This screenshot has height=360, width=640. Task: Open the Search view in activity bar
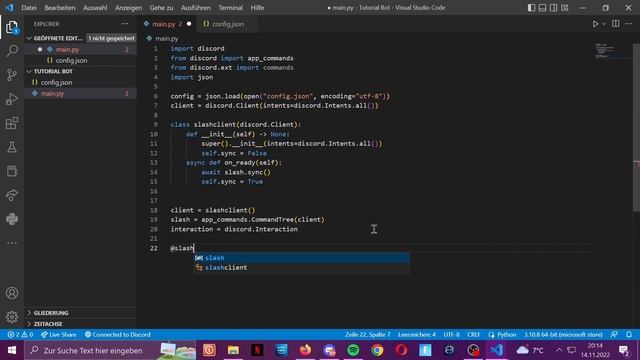[x=12, y=51]
